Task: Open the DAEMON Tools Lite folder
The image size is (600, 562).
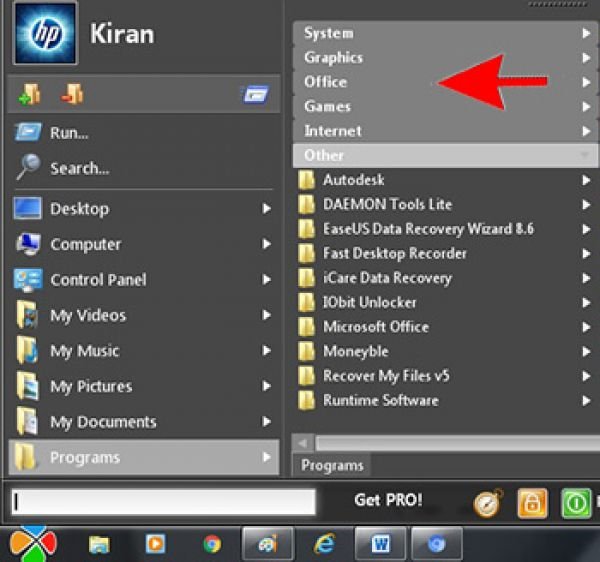Action: [445, 204]
